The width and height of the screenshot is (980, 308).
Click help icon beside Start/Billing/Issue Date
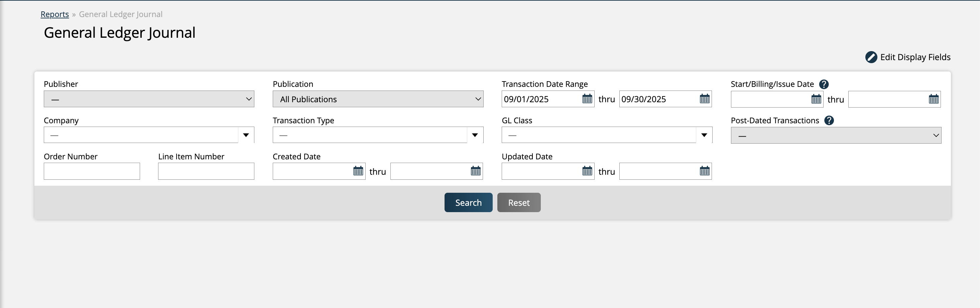[x=824, y=84]
